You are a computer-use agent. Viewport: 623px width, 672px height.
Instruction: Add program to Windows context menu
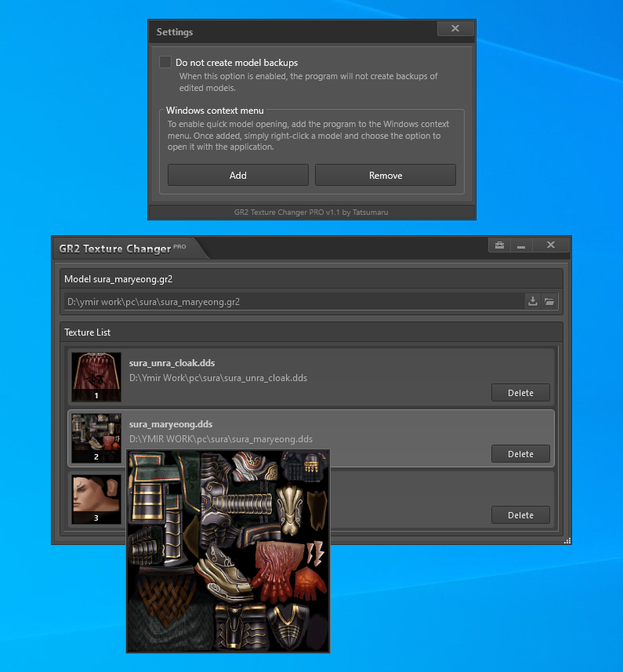tap(237, 175)
